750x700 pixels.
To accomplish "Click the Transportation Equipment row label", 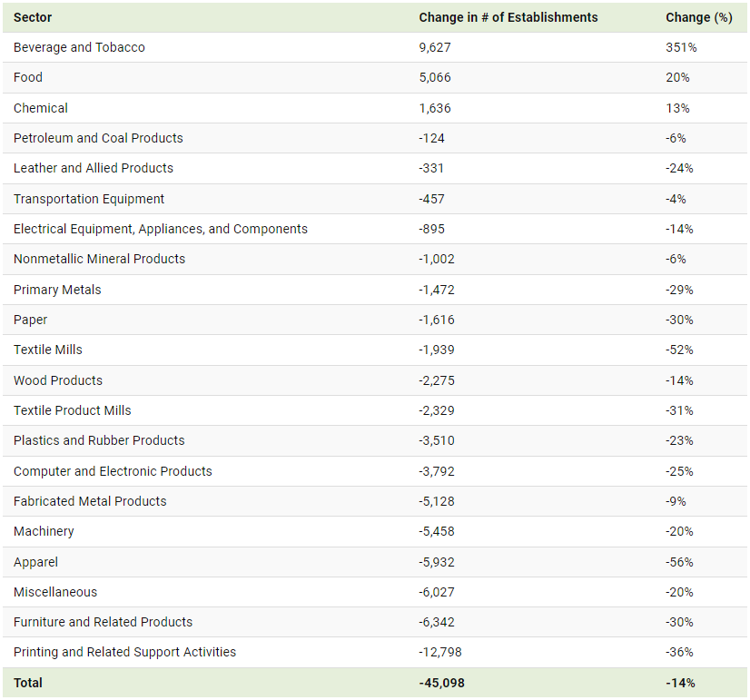I will coord(89,199).
